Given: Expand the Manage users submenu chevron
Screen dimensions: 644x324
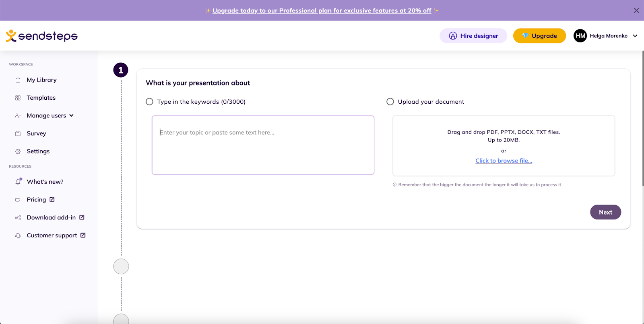Looking at the screenshot, I should point(72,116).
